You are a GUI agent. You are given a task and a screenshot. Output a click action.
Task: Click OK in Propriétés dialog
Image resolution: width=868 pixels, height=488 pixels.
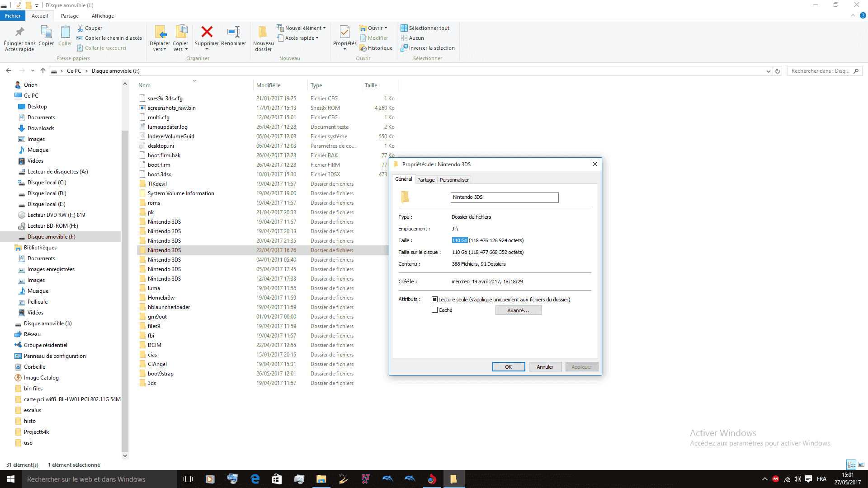(x=508, y=367)
